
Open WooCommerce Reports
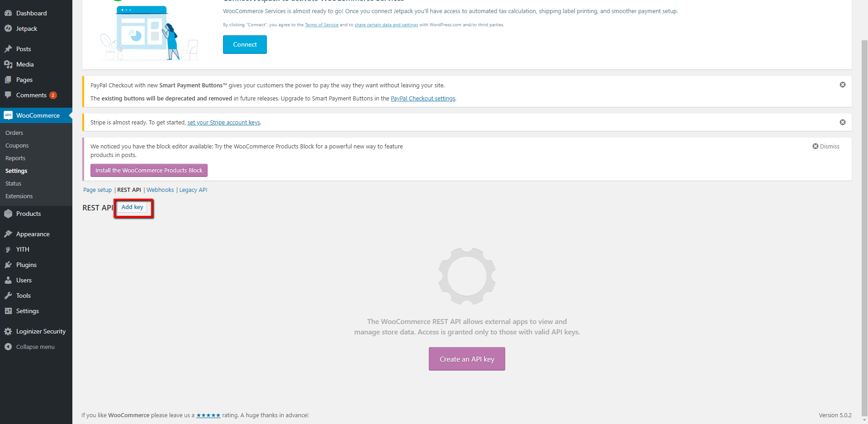point(15,158)
